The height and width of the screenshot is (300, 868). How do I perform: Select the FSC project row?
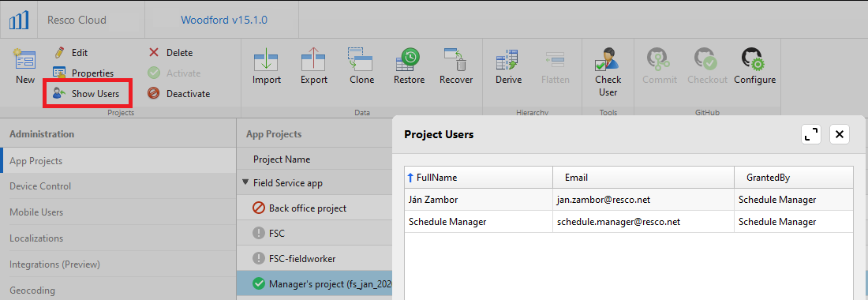314,233
